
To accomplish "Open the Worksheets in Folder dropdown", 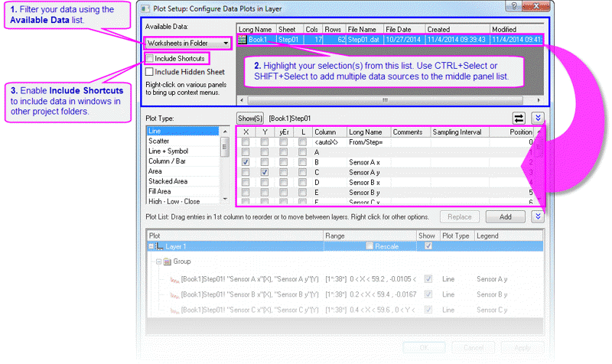I will 188,44.
